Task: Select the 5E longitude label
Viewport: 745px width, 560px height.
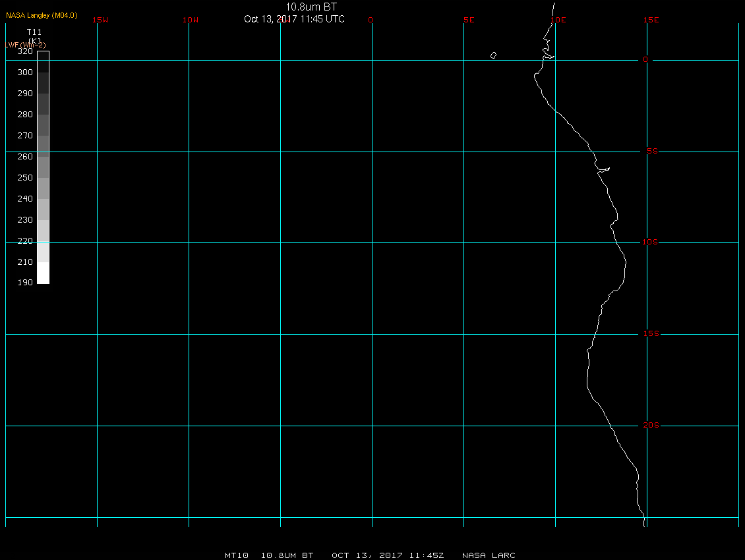Action: point(469,20)
